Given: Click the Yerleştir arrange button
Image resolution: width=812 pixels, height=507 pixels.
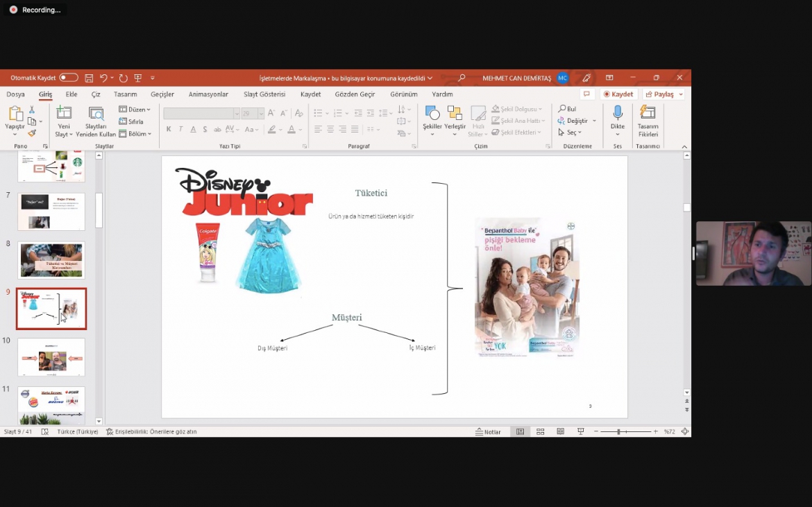Looking at the screenshot, I should (455, 121).
